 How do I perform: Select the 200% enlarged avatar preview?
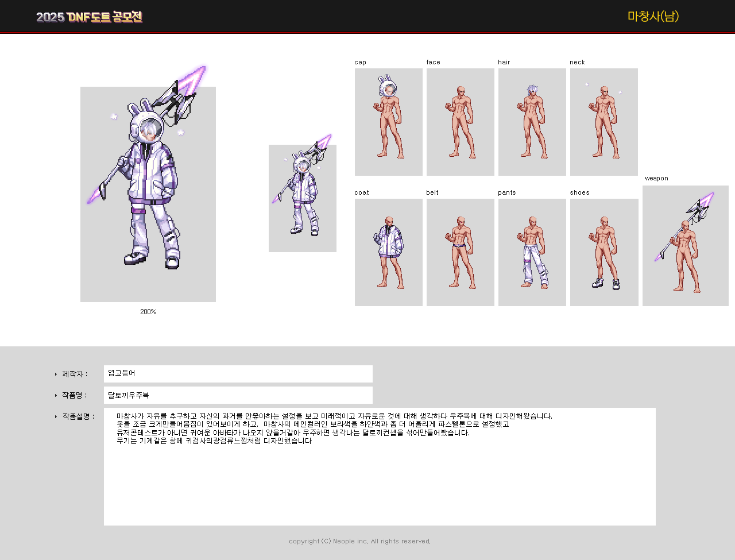coord(148,194)
